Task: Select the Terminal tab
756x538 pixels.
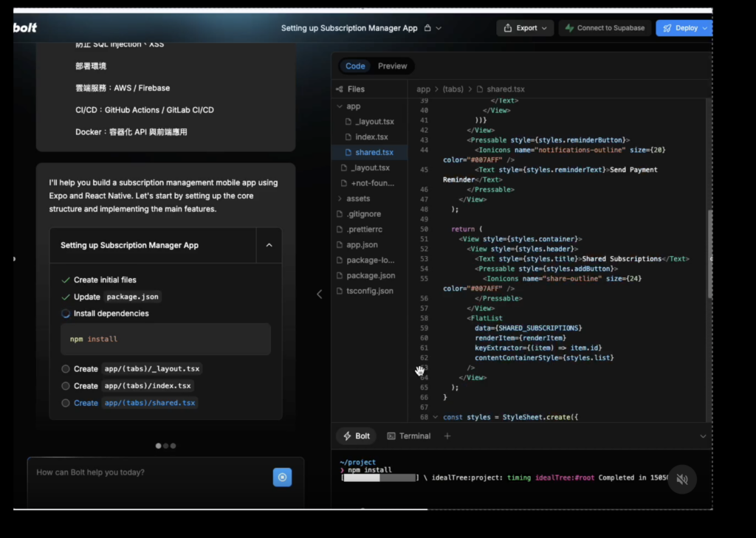Action: [x=409, y=436]
